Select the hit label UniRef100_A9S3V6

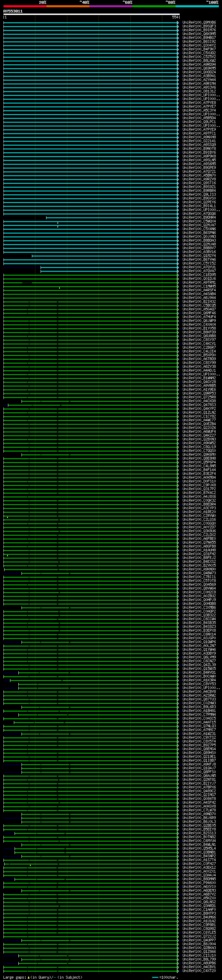(x=199, y=88)
